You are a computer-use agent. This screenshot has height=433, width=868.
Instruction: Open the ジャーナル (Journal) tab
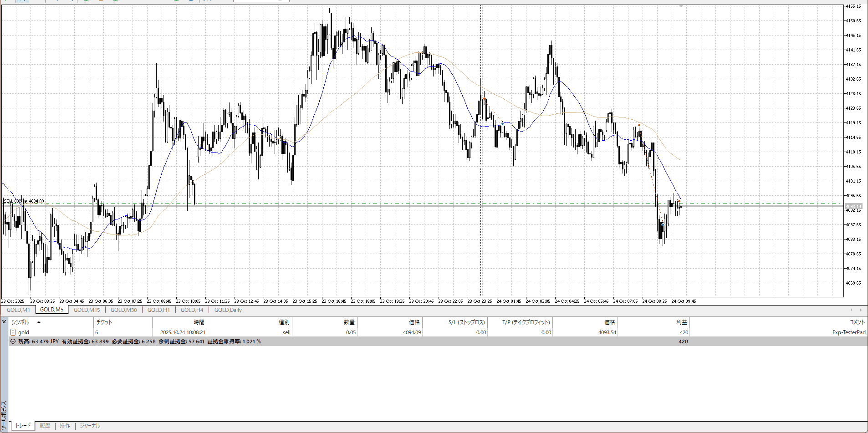(x=90, y=426)
